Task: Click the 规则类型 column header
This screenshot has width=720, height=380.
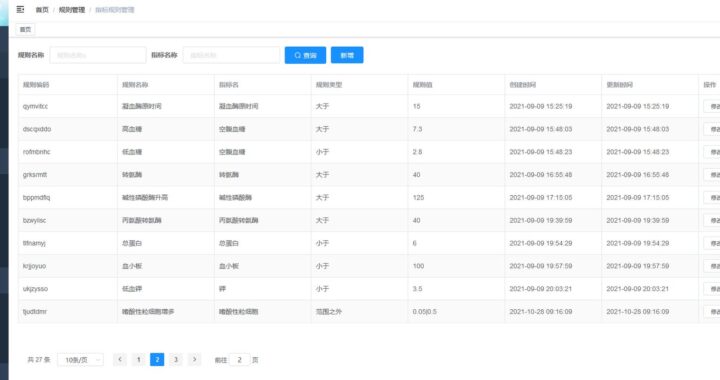Action: coord(329,84)
